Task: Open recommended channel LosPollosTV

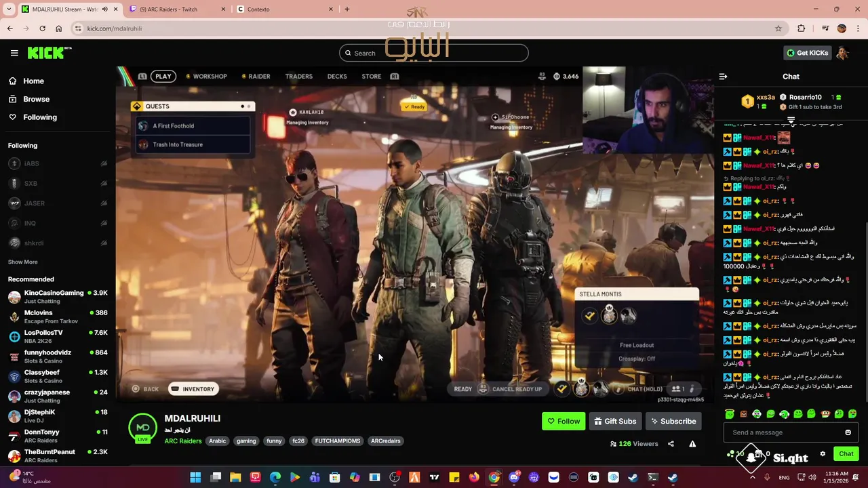Action: (x=58, y=336)
